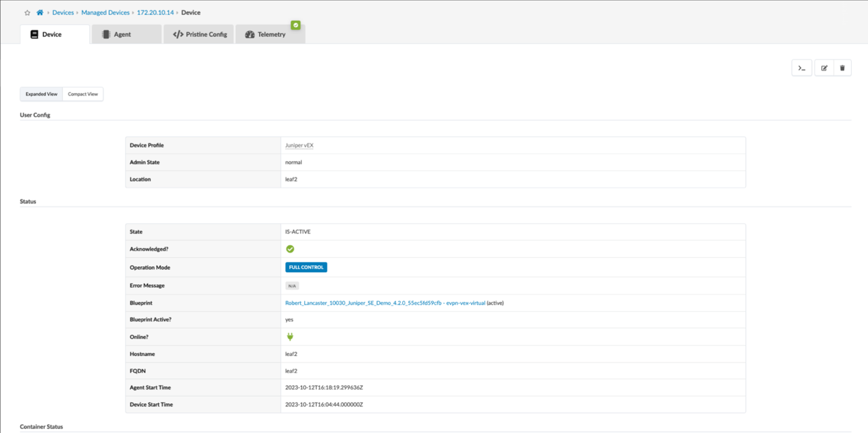Click the N/A error message chip
The height and width of the screenshot is (433, 868).
(x=292, y=285)
